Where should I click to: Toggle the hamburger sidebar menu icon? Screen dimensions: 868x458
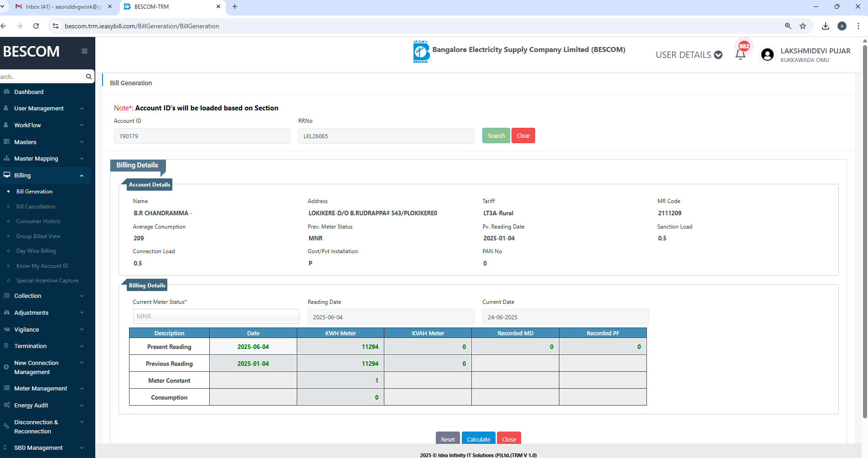coord(84,51)
